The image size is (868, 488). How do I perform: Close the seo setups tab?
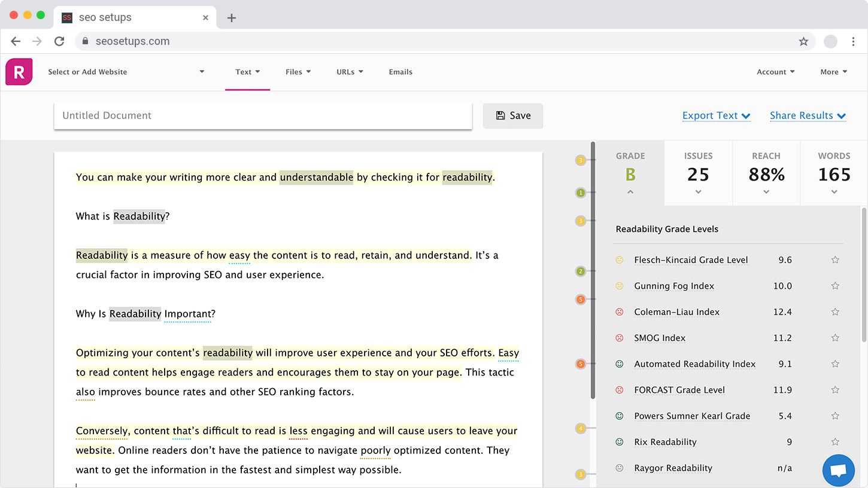point(205,18)
